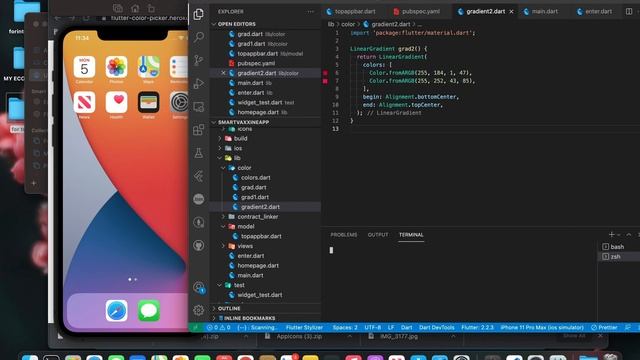Image resolution: width=640 pixels, height=360 pixels.
Task: Open the Extensions view
Action: click(199, 130)
